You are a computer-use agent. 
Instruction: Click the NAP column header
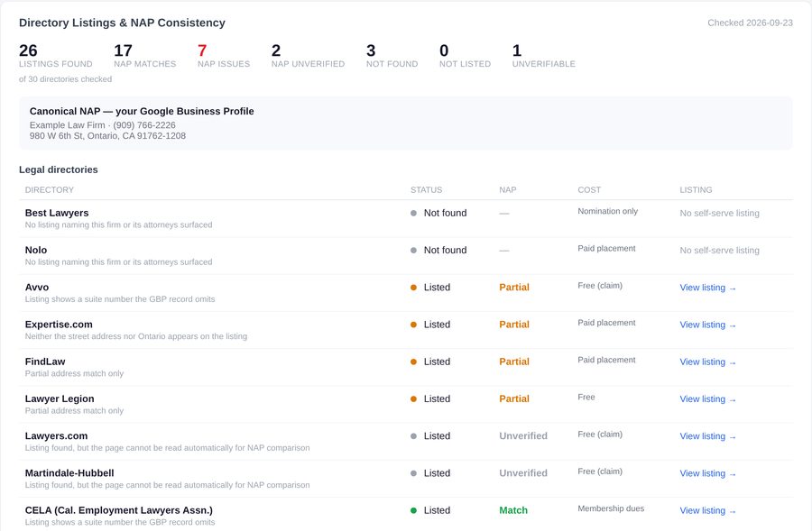(x=507, y=190)
